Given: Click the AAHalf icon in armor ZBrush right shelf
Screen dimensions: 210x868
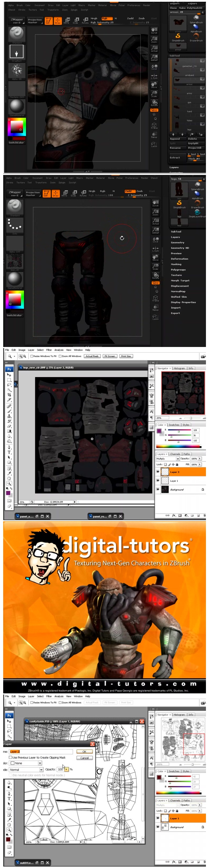Looking at the screenshot, I should tap(154, 58).
